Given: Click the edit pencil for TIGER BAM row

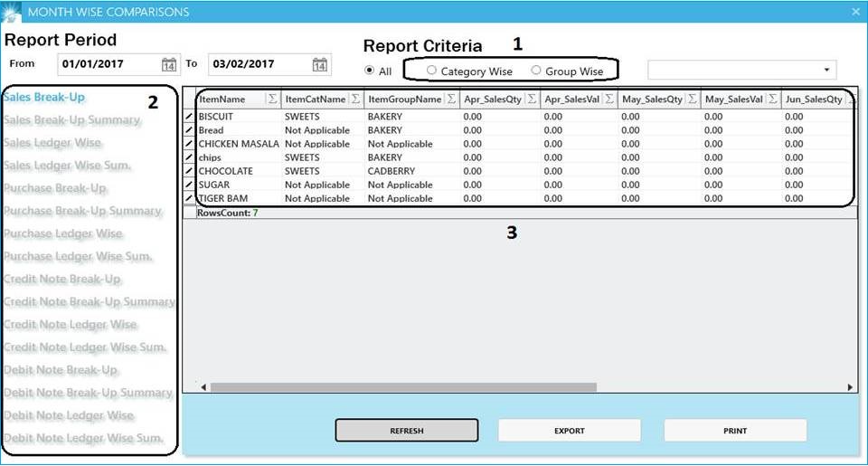Looking at the screenshot, I should coord(189,198).
